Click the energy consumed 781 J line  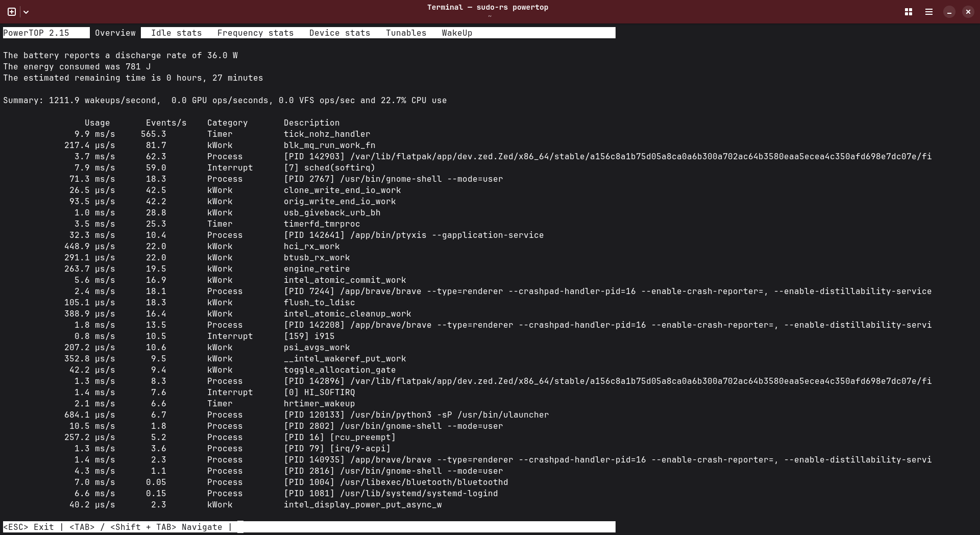(77, 66)
